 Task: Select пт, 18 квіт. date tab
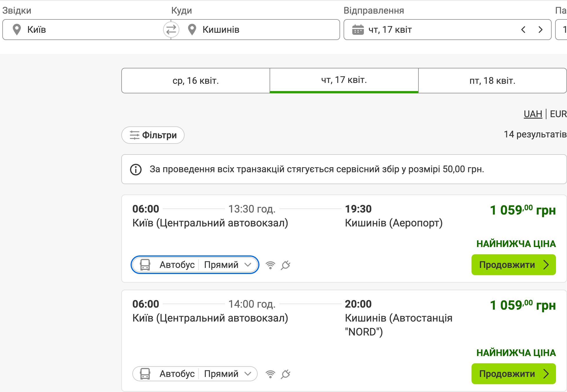tap(492, 81)
